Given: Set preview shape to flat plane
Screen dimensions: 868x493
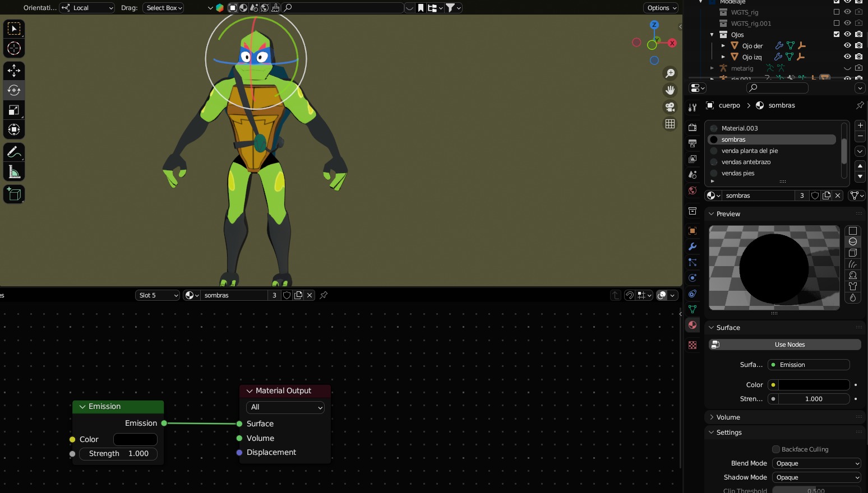Looking at the screenshot, I should [853, 231].
